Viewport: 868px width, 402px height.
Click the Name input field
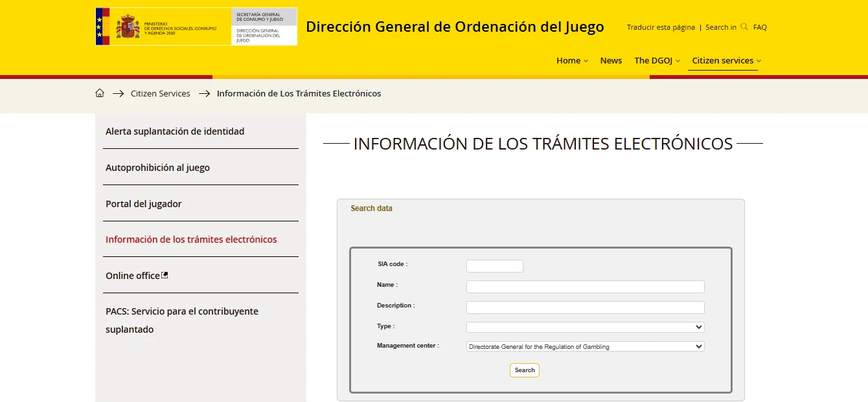[x=585, y=286]
